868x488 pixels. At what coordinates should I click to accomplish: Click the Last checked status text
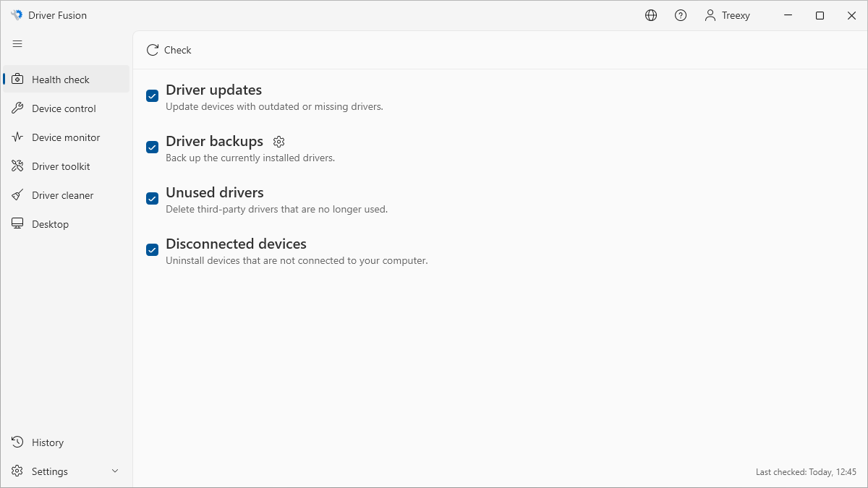806,471
